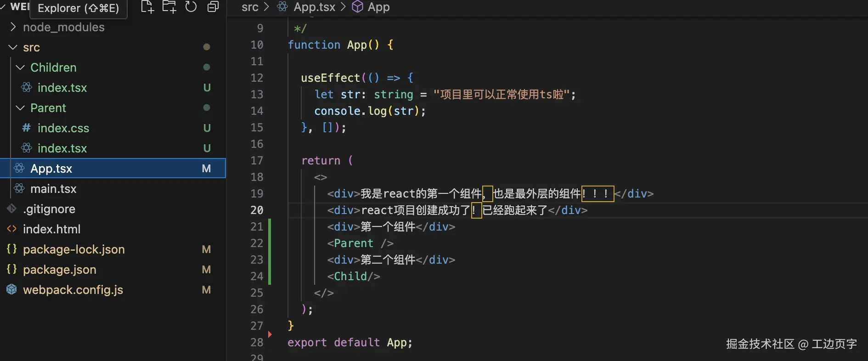868x361 pixels.
Task: Click the webpack.config.js file icon
Action: 11,290
